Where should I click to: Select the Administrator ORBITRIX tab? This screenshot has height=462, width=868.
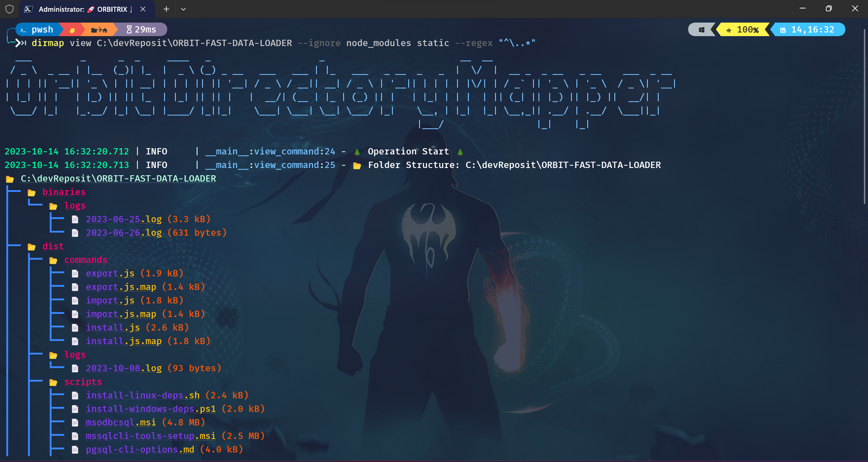click(86, 9)
